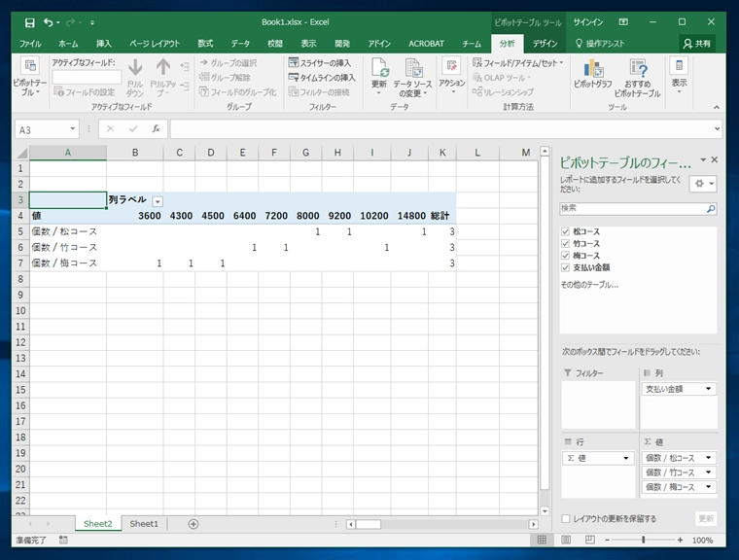This screenshot has height=560, width=739.
Task: Click Change Data Source (データソースの変更)
Action: coord(412,78)
